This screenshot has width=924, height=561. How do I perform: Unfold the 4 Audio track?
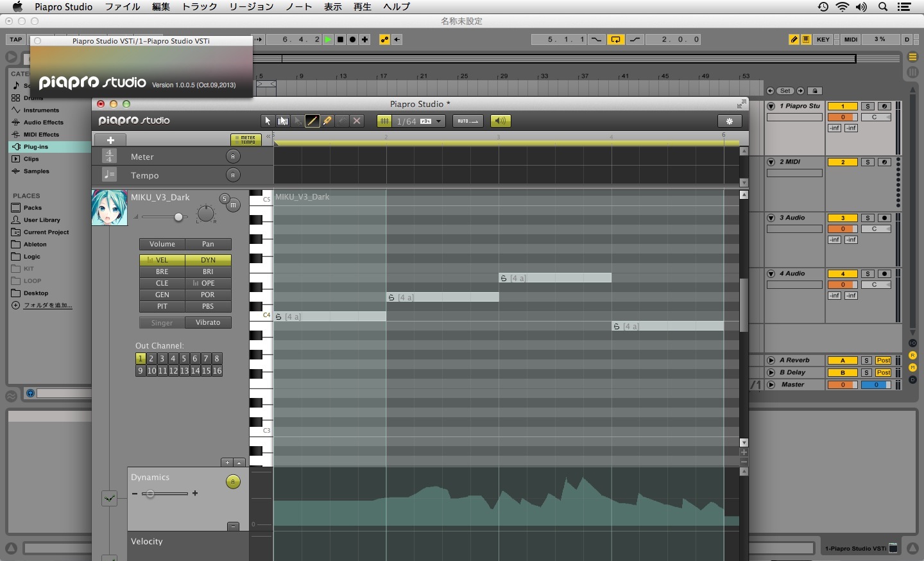click(x=771, y=273)
